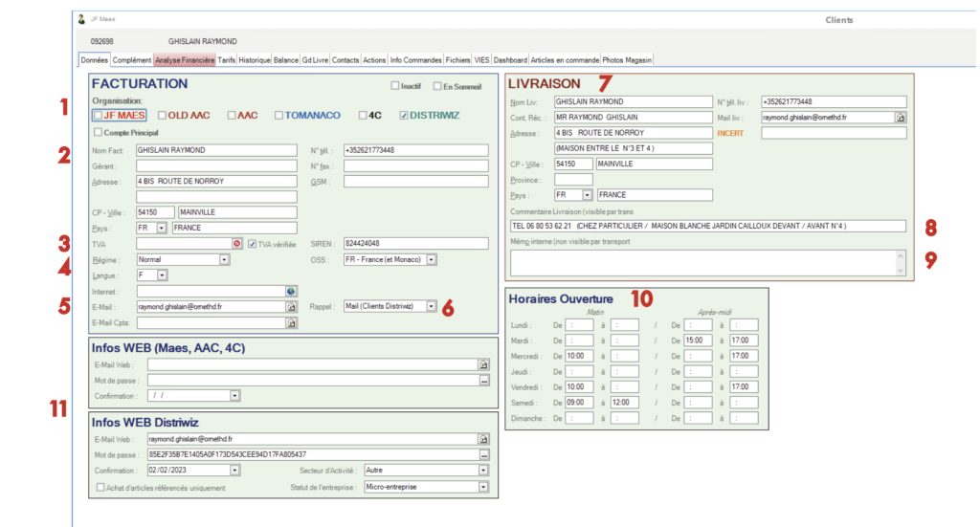Click mail icon in Infos WEB Distriwiz section

[483, 439]
